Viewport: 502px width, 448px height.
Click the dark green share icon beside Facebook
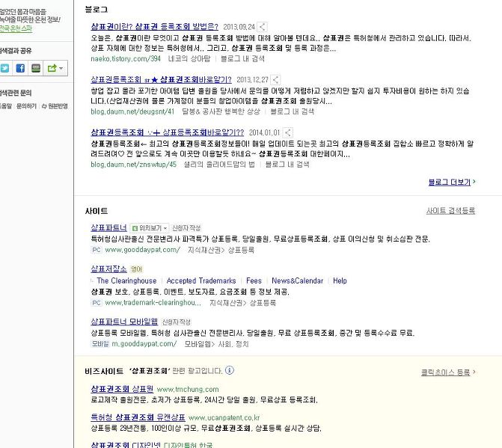point(36,68)
